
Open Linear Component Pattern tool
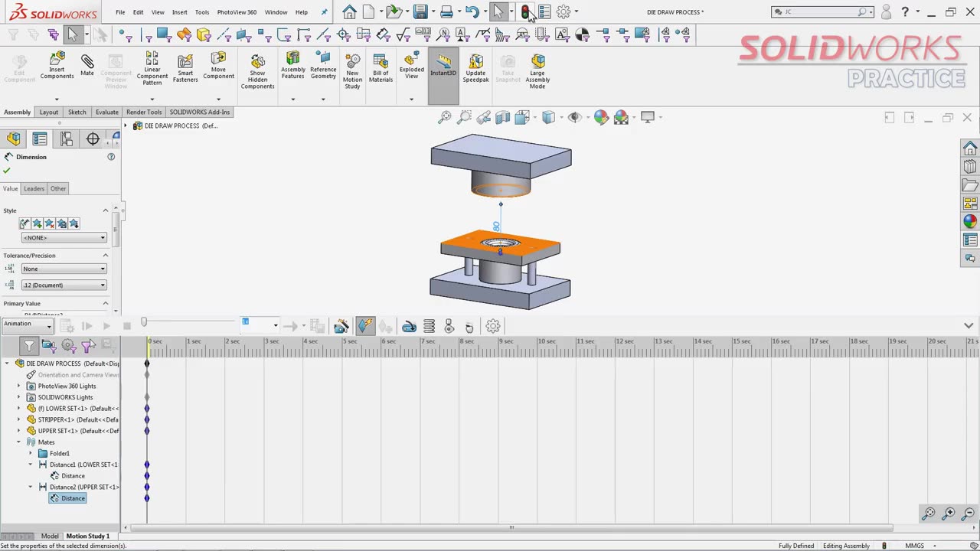152,69
